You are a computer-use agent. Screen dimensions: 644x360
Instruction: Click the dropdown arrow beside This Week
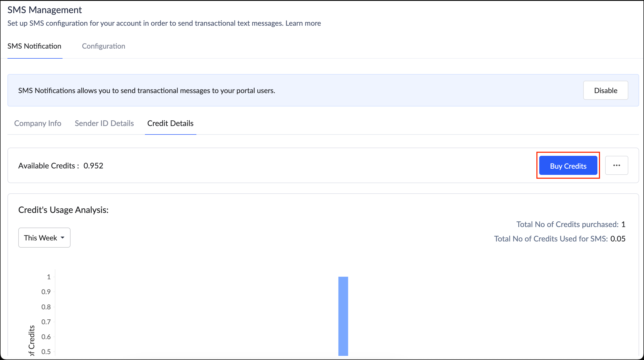(x=63, y=238)
